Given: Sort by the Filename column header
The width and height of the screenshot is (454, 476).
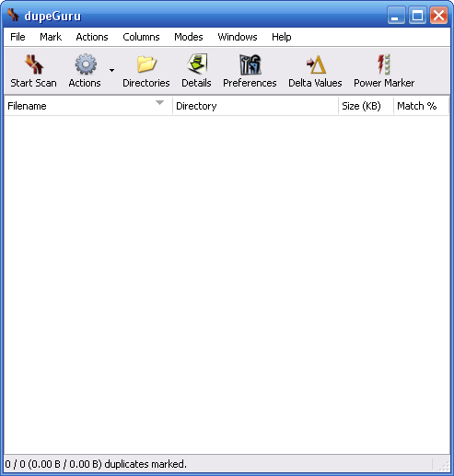Looking at the screenshot, I should coord(88,106).
